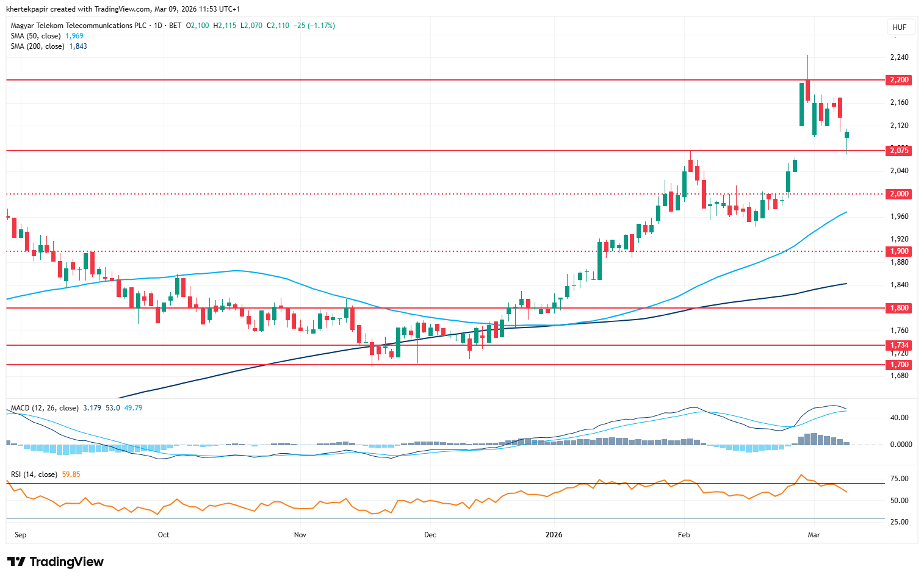
Task: Click the 2026 label on time axis
Action: coord(554,535)
